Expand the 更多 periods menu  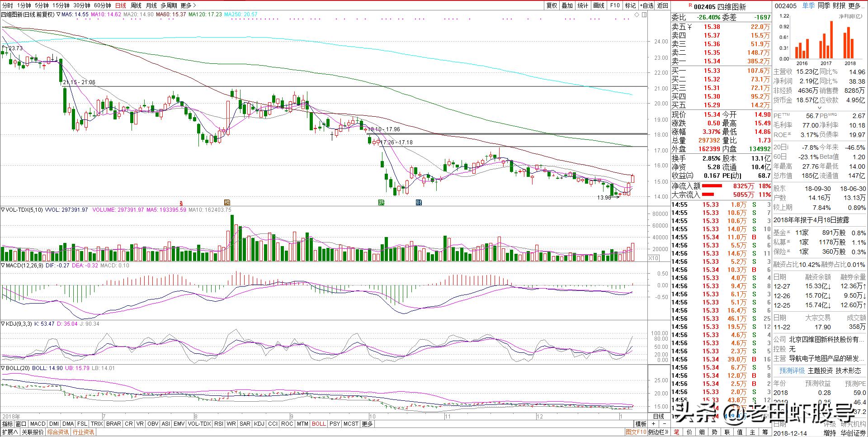(x=188, y=5)
